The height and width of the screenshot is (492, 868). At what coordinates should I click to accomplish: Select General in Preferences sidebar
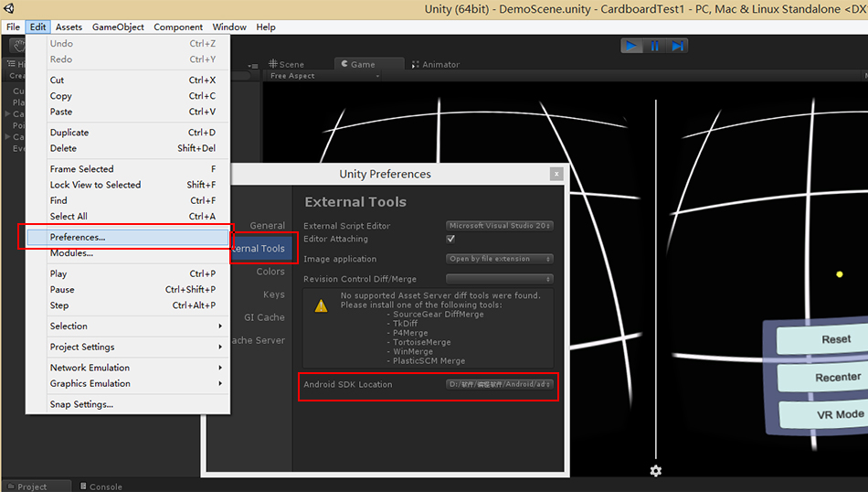pyautogui.click(x=268, y=226)
